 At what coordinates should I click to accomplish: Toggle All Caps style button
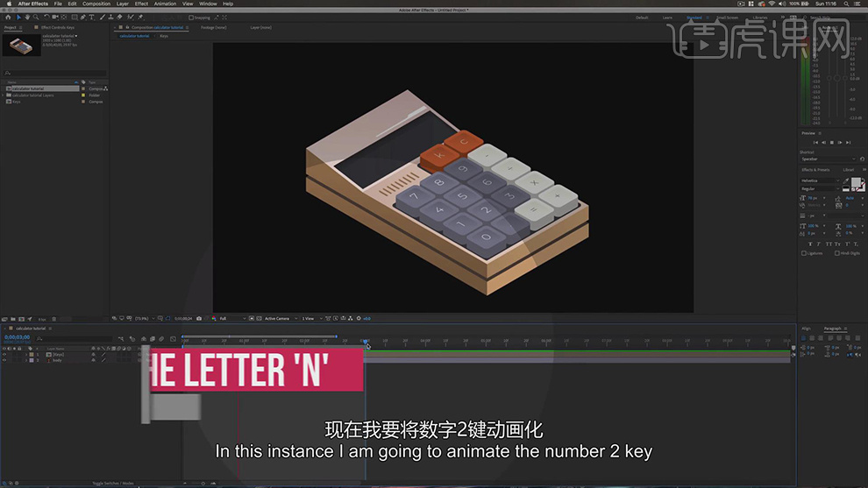click(x=829, y=244)
